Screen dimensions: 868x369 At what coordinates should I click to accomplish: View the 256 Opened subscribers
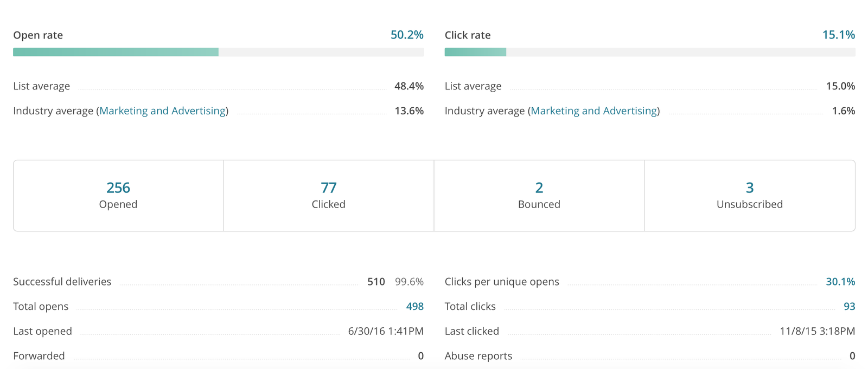[118, 188]
